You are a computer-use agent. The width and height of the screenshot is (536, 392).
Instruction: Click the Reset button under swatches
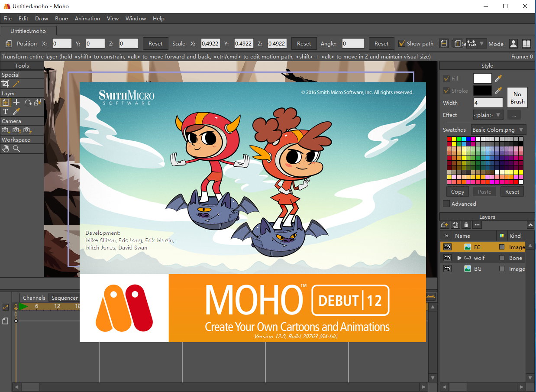[512, 191]
